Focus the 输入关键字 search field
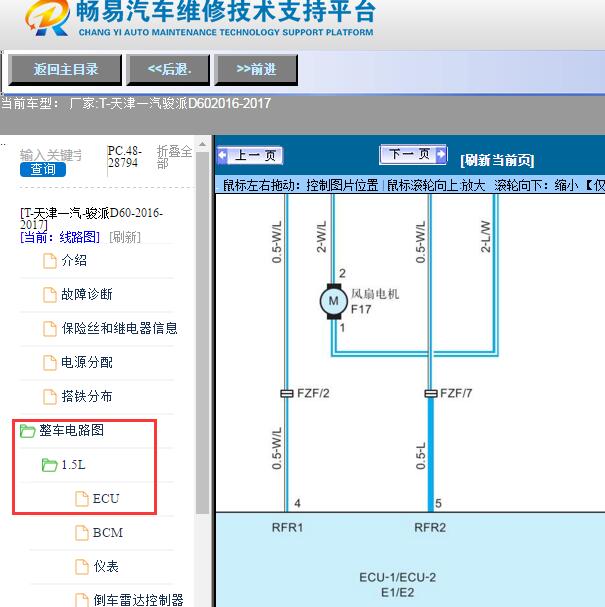This screenshot has width=605, height=607. tap(51, 155)
